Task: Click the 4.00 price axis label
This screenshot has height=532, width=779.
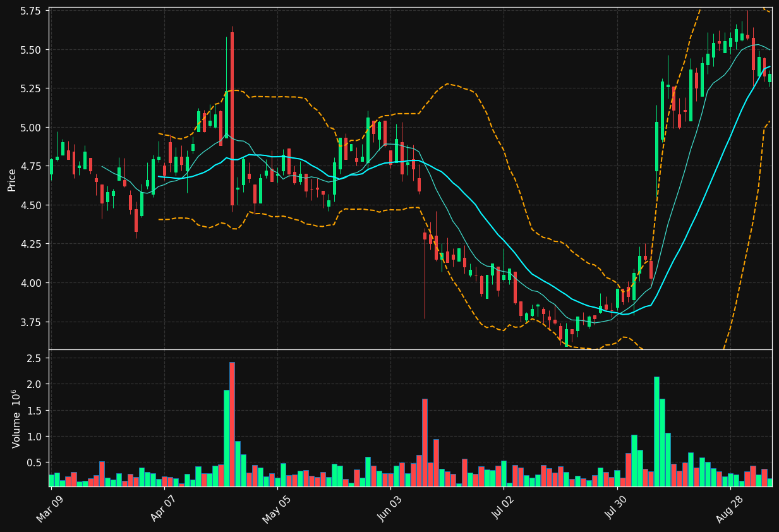Action: pos(32,283)
